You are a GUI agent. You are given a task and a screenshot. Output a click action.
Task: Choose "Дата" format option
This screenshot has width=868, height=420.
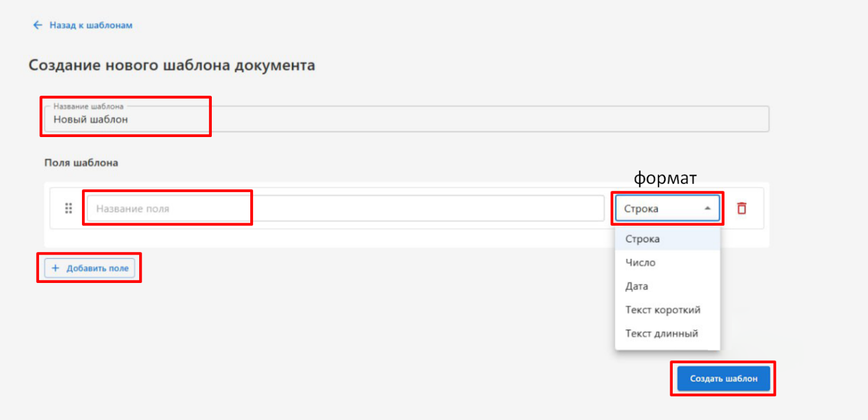click(667, 286)
